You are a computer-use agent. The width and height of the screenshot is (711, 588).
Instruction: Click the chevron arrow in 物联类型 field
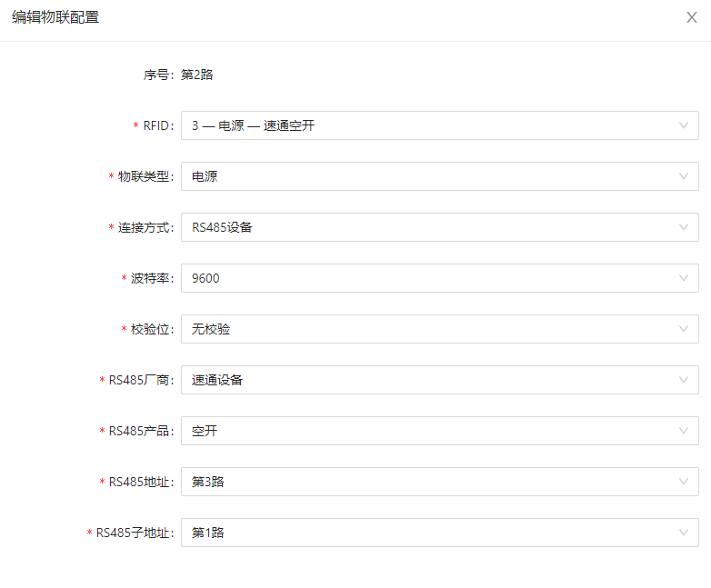click(684, 176)
